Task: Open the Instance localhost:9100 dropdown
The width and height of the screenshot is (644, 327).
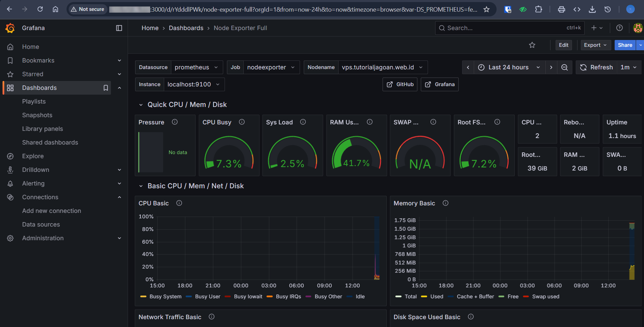Action: click(x=194, y=84)
